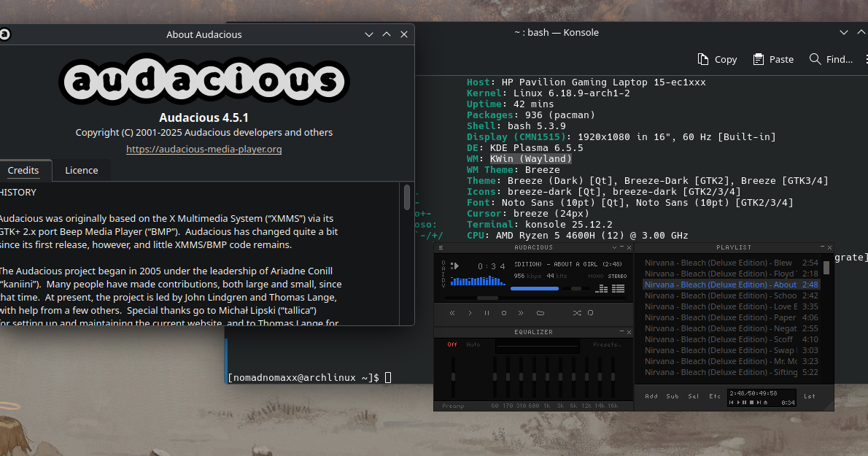
Task: Skip to next track in Audacious player
Action: click(521, 313)
